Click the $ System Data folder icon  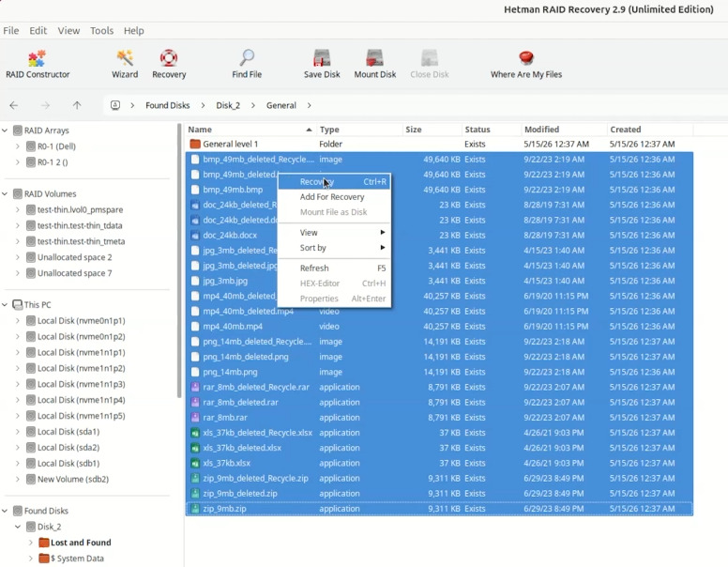(x=44, y=559)
